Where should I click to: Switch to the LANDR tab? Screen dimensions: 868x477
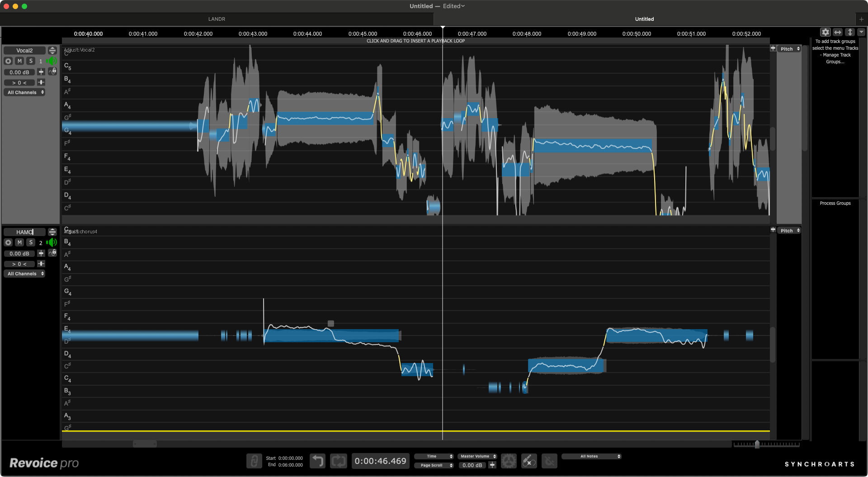click(x=217, y=19)
